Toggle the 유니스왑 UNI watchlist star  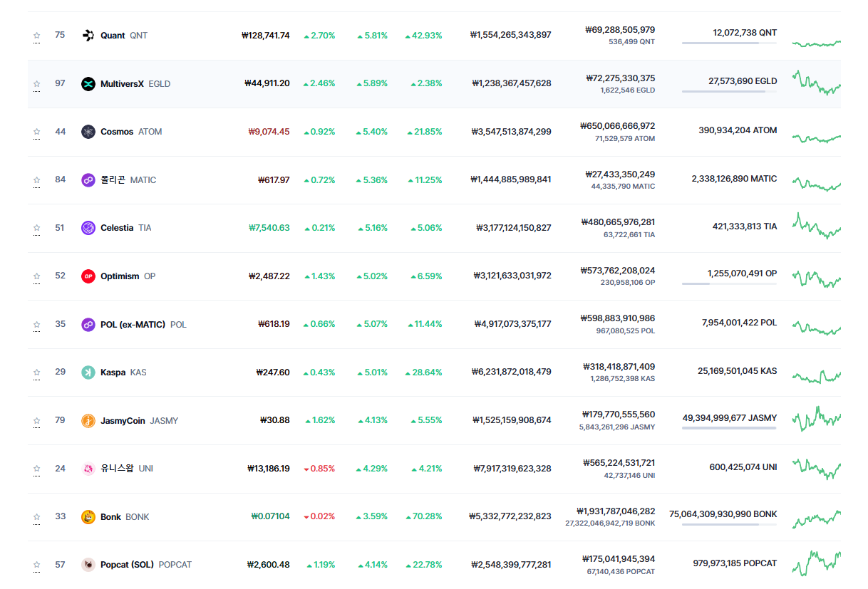point(36,469)
